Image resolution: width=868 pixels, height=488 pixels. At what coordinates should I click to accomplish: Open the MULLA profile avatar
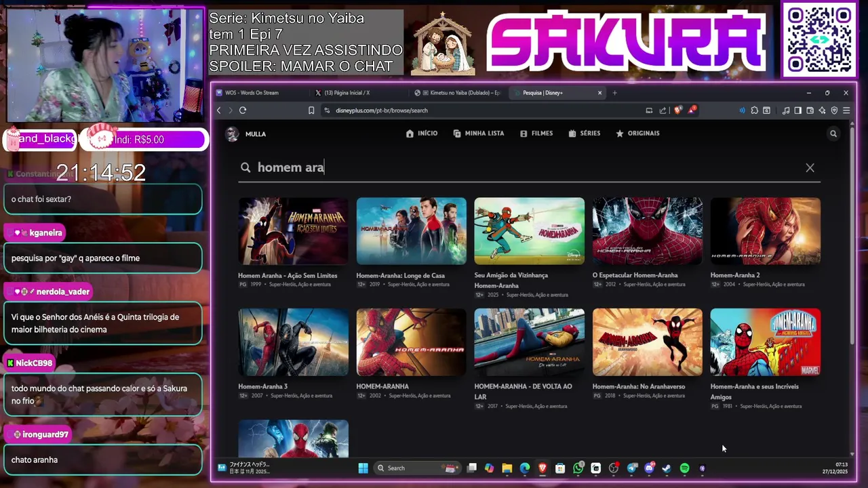pos(233,134)
